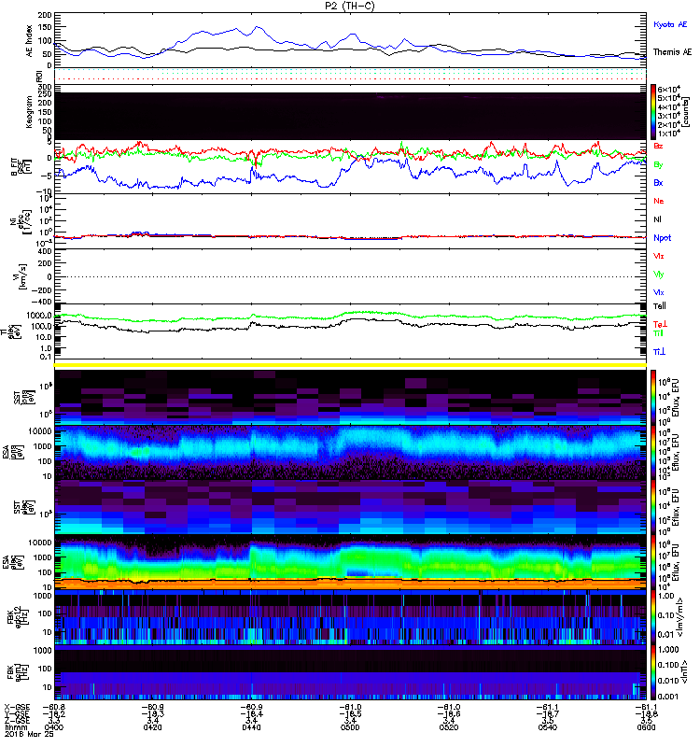
Task: Click the green 'By' legend label
Action: [658, 164]
